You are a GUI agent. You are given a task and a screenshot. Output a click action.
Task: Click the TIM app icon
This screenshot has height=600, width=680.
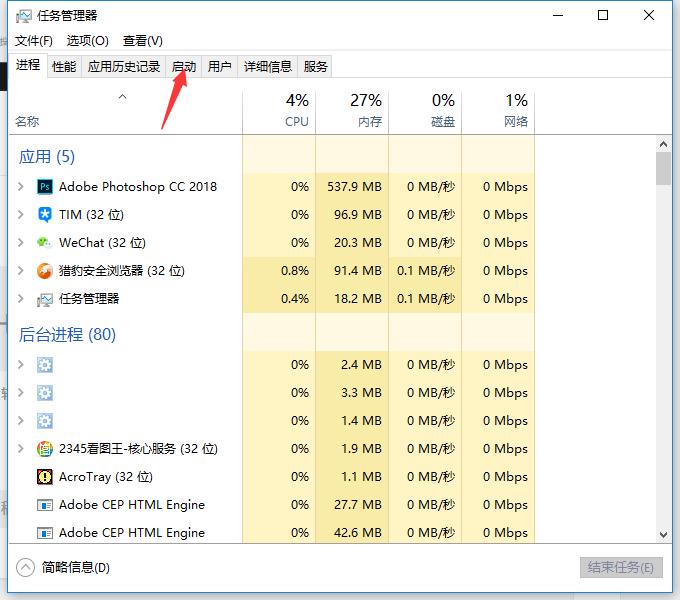click(x=45, y=215)
